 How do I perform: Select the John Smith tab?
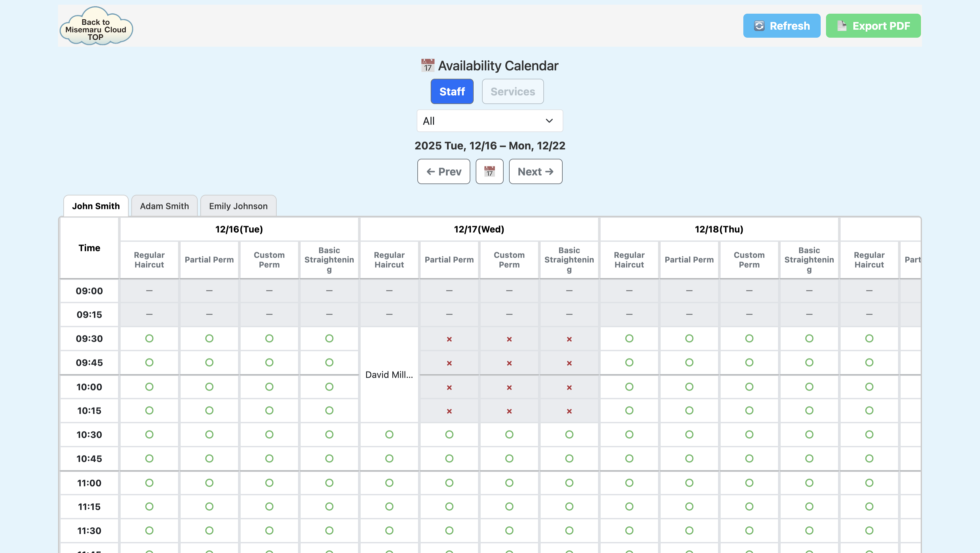pyautogui.click(x=96, y=206)
